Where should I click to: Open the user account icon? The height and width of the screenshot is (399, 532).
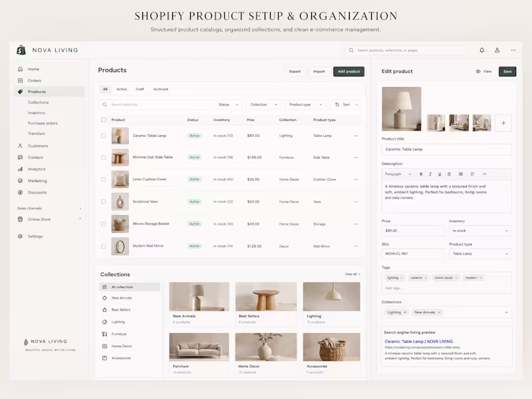coord(497,51)
